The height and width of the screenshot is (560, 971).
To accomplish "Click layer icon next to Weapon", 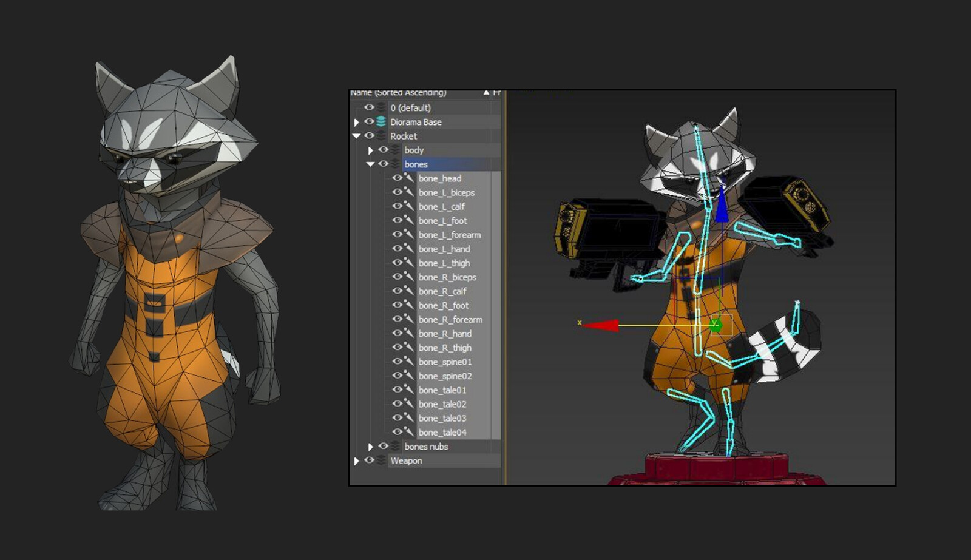I will tap(381, 460).
